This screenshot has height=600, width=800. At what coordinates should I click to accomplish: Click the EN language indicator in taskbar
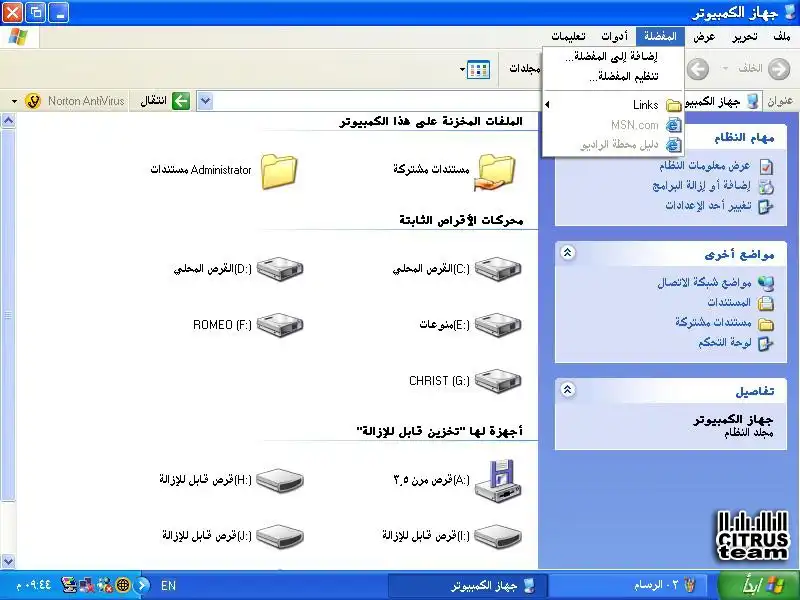(x=168, y=585)
